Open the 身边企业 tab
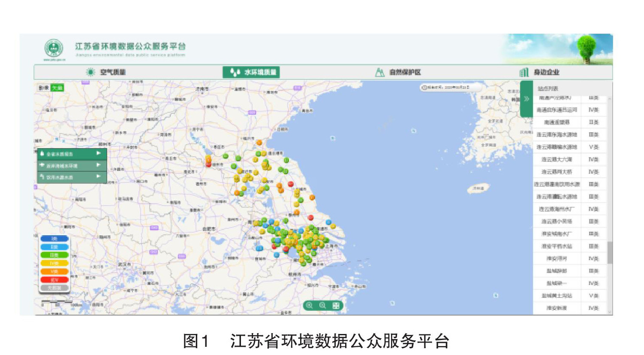This screenshot has width=644, height=355. (x=539, y=72)
